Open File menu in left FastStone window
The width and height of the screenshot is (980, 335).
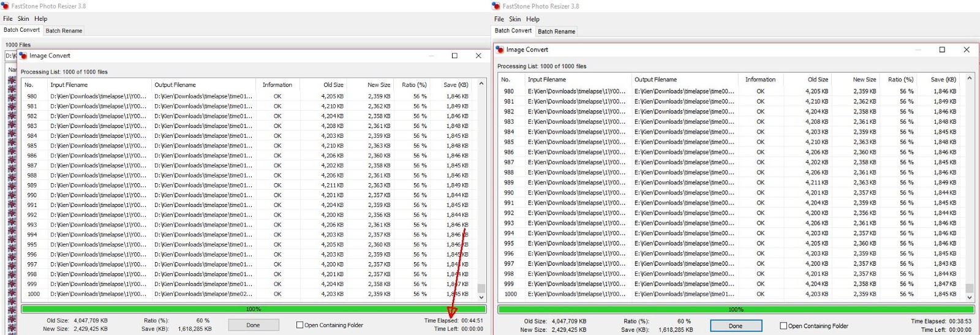pyautogui.click(x=8, y=18)
